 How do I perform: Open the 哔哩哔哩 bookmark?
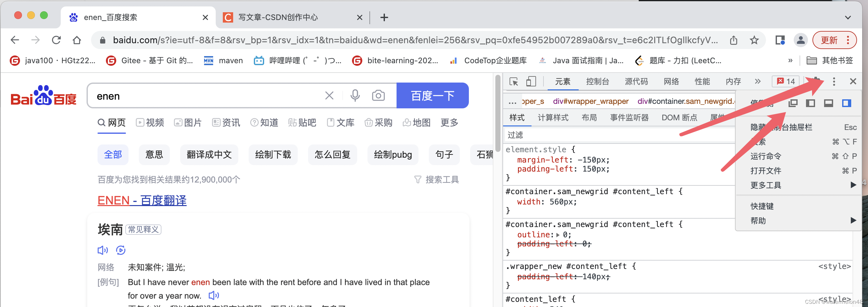297,60
